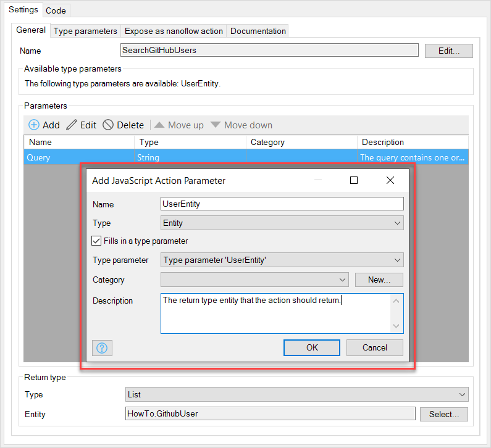Screen dimensions: 491x448
Task: Click the Add parameter plus icon
Action: [34, 125]
